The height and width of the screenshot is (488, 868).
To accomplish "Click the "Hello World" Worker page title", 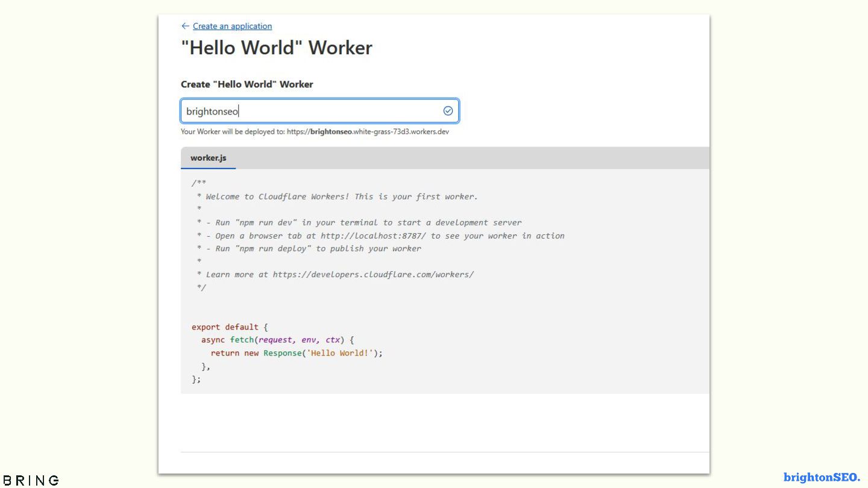I will click(x=277, y=48).
